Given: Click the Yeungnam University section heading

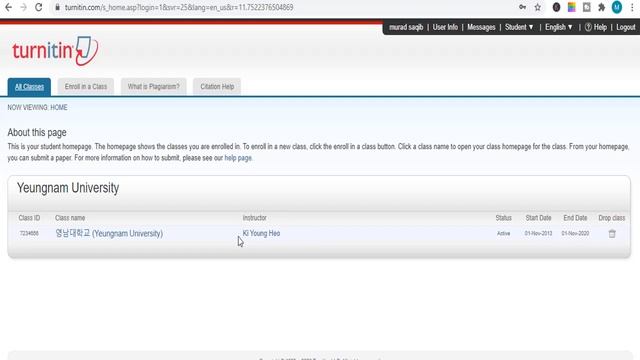Looking at the screenshot, I should [68, 188].
